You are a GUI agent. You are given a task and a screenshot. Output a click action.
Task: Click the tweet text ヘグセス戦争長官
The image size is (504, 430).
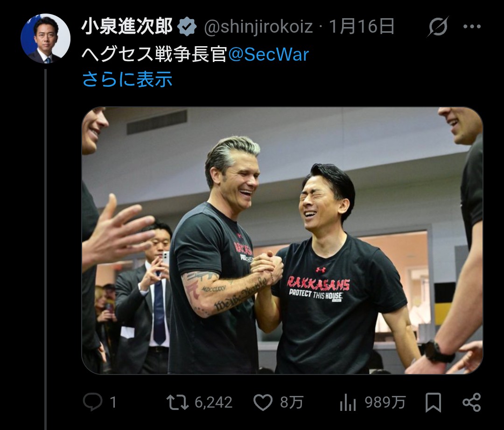154,54
